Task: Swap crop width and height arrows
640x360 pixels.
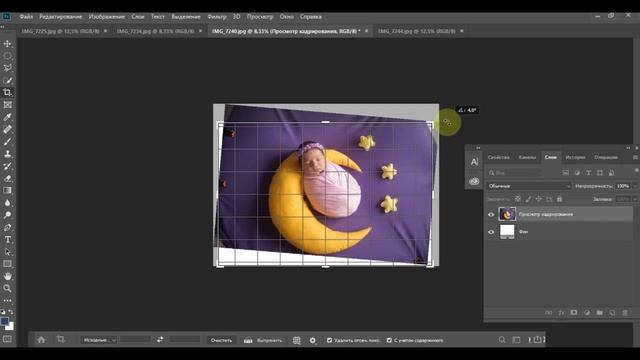Action: point(160,340)
